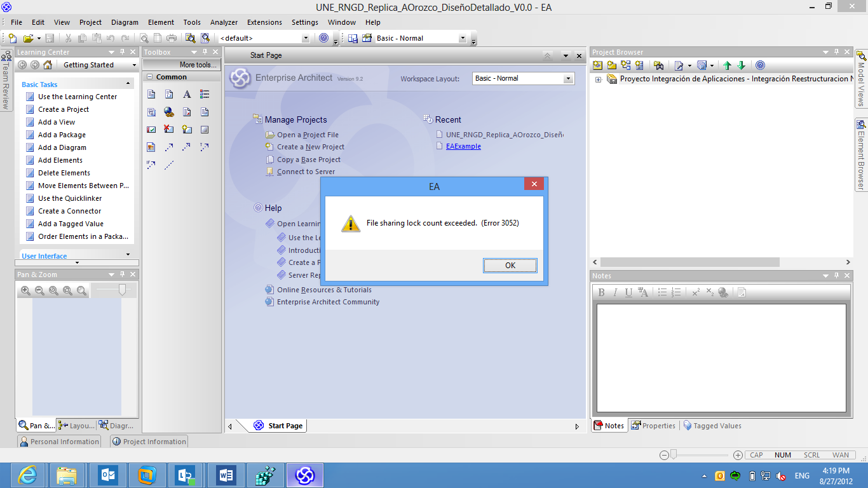
Task: Toggle Bold in the Notes toolbar
Action: tap(602, 292)
